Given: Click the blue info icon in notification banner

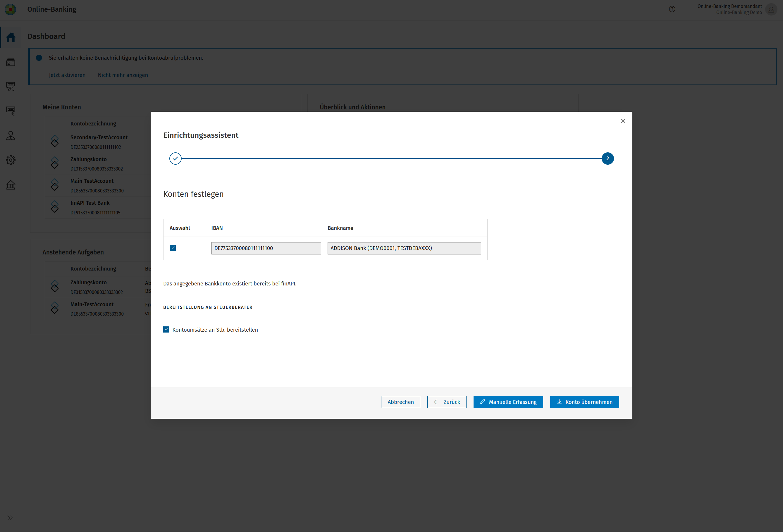Looking at the screenshot, I should click(x=39, y=58).
